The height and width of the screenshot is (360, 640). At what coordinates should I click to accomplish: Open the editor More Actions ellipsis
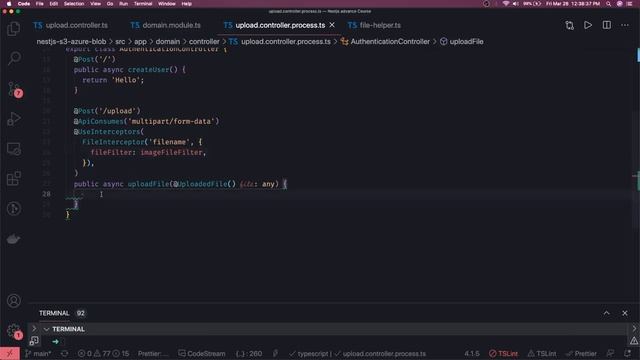[x=624, y=25]
